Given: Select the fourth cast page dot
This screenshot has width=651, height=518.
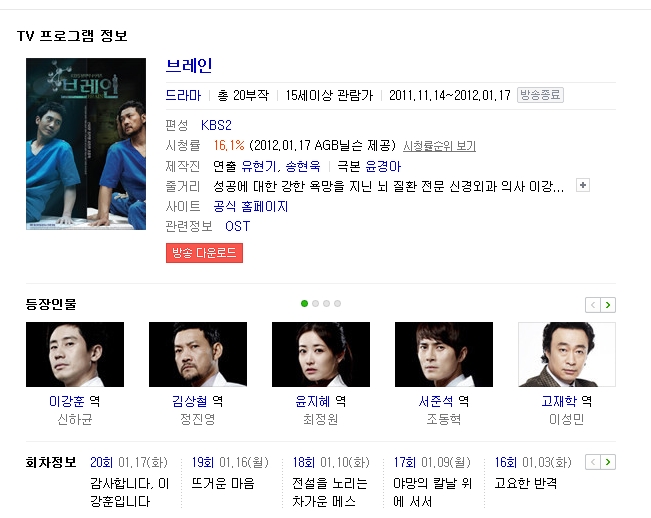Looking at the screenshot, I should [338, 303].
